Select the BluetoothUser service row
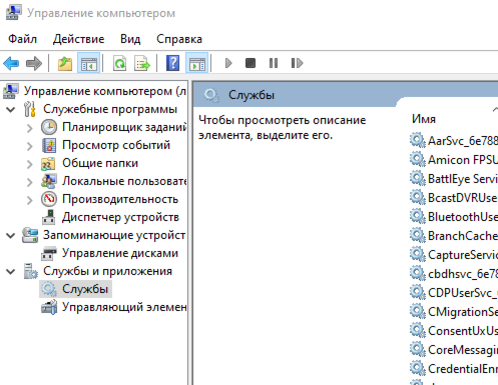 click(453, 217)
